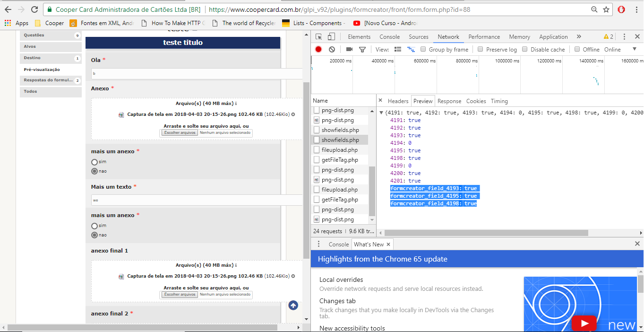This screenshot has width=644, height=332.
Task: Clear the network requests log
Action: (331, 49)
